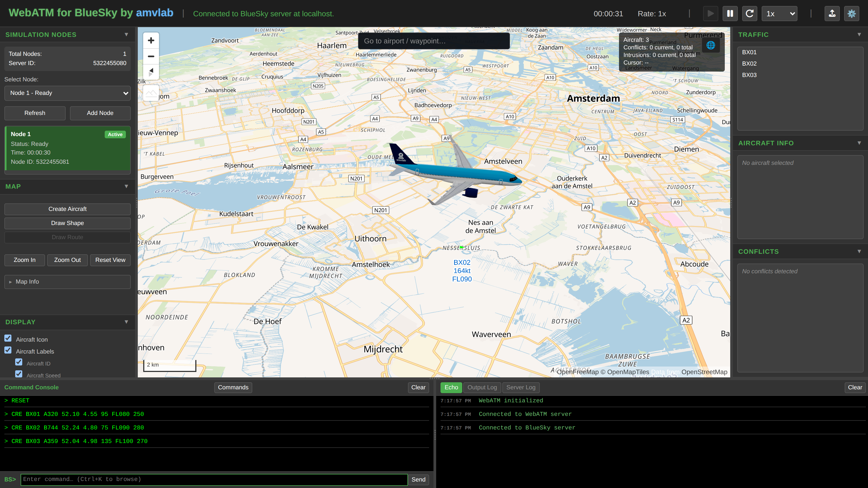The height and width of the screenshot is (488, 868).
Task: Click the OpenStreetMap attribution link
Action: pyautogui.click(x=704, y=372)
